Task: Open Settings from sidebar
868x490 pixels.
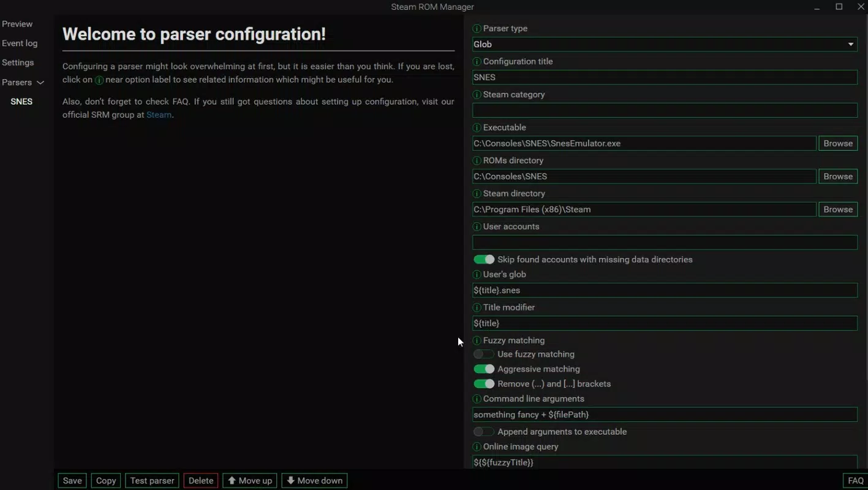Action: pos(18,62)
